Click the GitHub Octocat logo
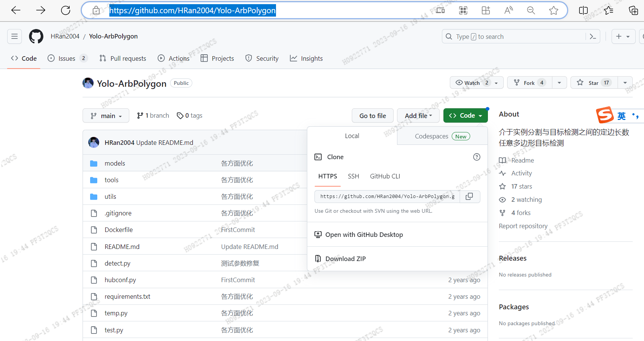This screenshot has height=341, width=644. [x=36, y=37]
